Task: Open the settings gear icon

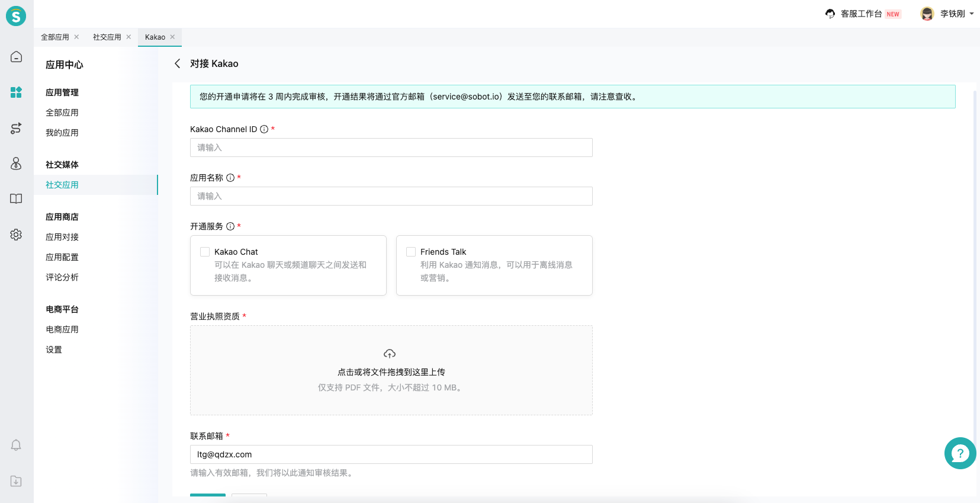Action: [16, 235]
